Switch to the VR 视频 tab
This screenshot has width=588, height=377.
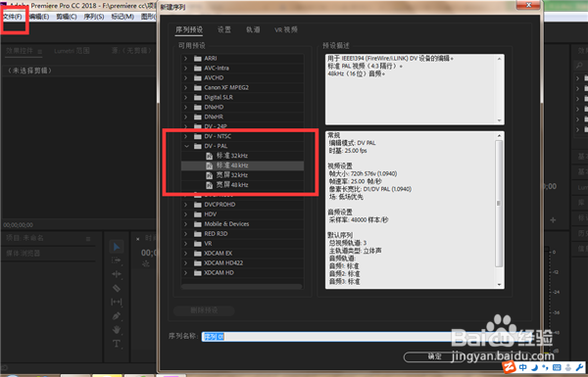pos(286,29)
